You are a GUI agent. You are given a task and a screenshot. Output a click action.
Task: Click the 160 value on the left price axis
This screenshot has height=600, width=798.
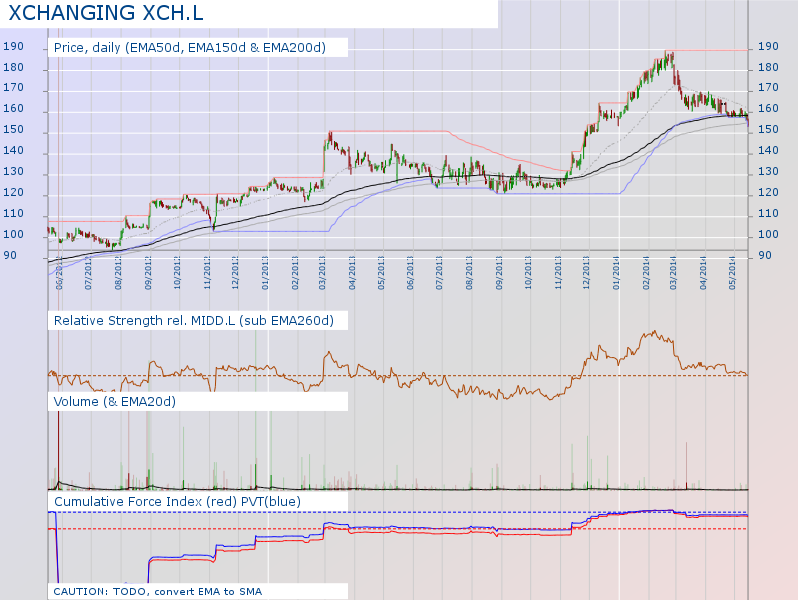tap(14, 108)
